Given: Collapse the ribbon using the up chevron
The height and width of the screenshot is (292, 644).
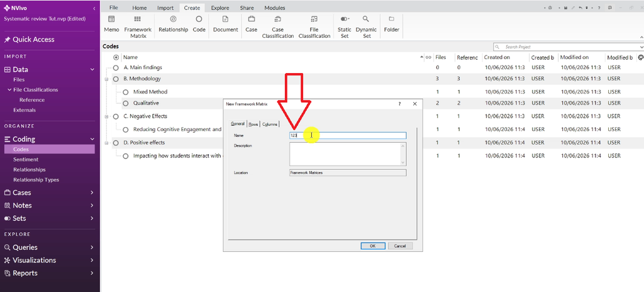Looking at the screenshot, I should pos(641,37).
